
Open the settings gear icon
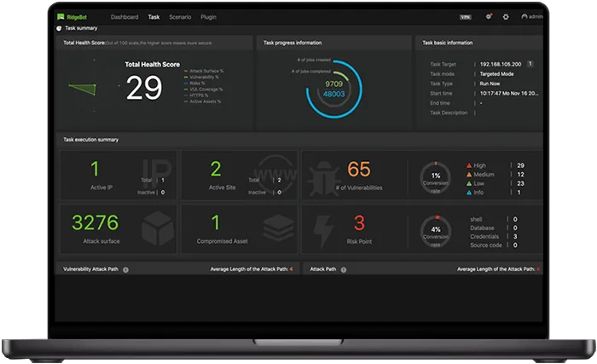click(506, 17)
